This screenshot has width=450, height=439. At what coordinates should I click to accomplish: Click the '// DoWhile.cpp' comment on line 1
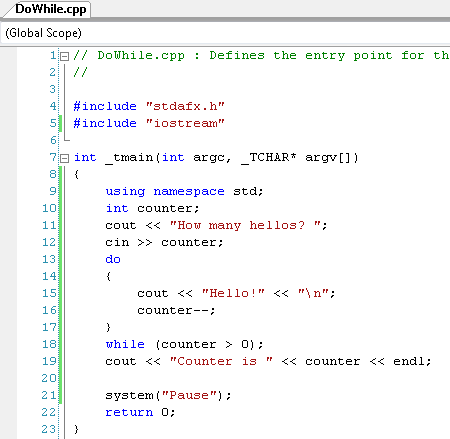[x=129, y=56]
